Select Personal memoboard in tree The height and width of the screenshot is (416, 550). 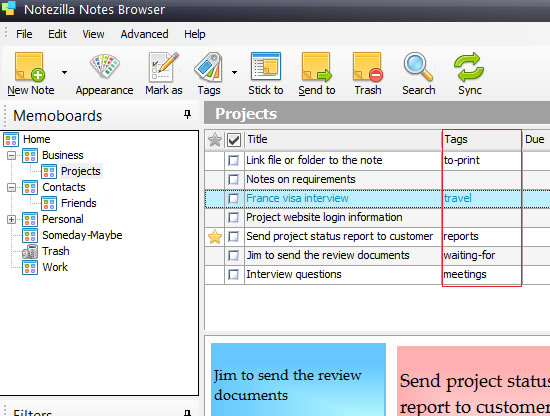click(63, 219)
